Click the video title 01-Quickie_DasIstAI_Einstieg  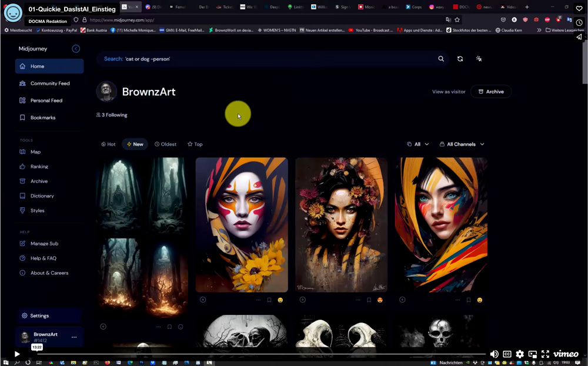tap(72, 9)
